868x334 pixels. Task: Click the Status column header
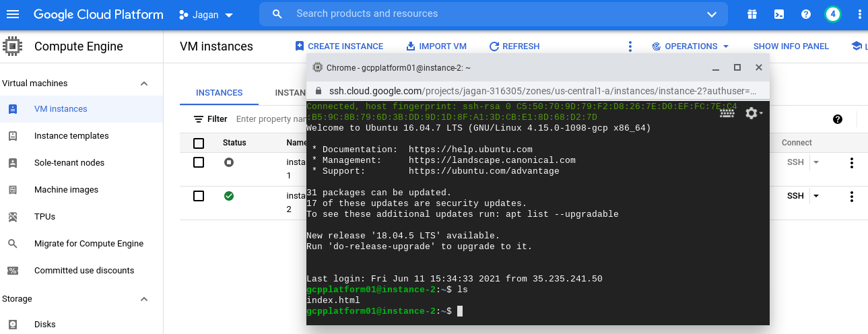pos(234,143)
